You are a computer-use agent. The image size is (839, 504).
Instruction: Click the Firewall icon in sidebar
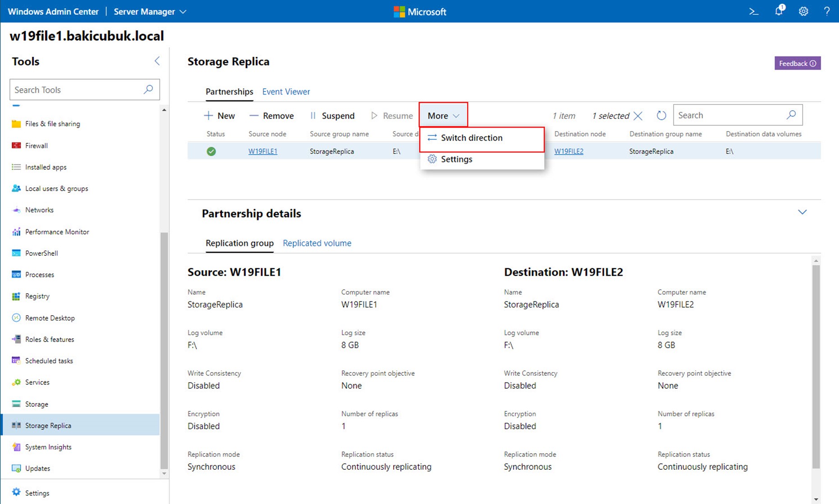(x=16, y=145)
